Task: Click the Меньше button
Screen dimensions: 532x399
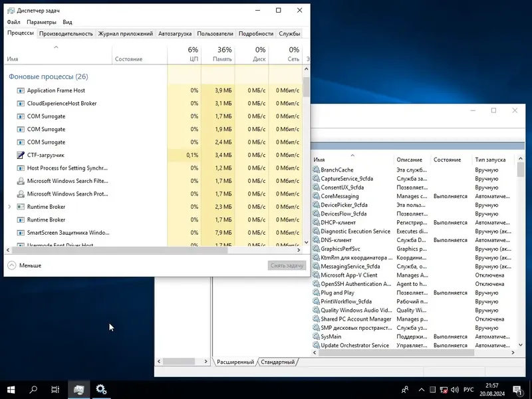Action: click(25, 265)
